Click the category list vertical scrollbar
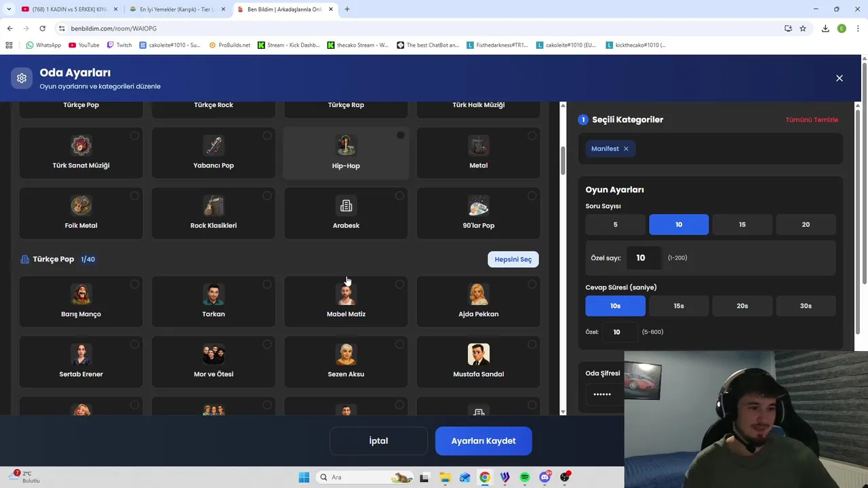Screen dimensions: 868x488 (563, 159)
